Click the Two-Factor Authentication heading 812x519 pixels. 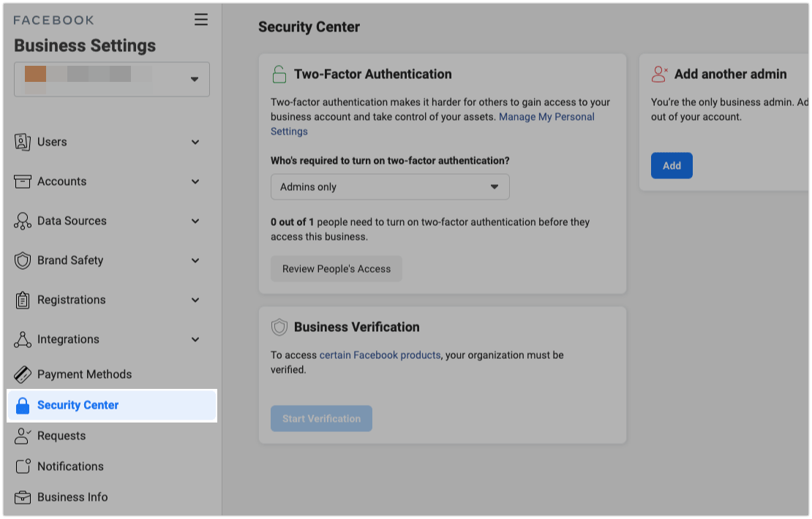373,74
